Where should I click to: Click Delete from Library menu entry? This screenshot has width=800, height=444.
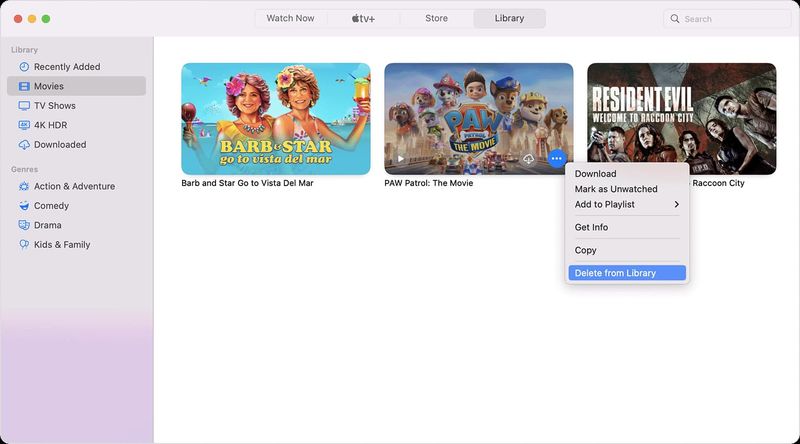tap(627, 273)
